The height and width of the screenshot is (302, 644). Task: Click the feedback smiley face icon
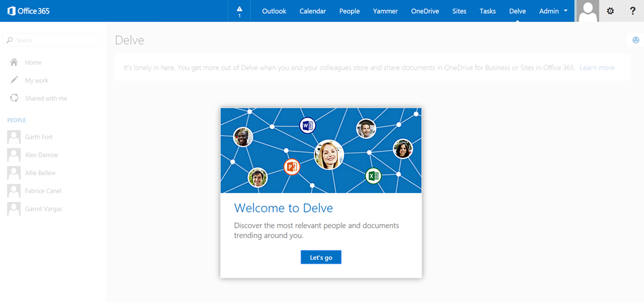[x=636, y=40]
